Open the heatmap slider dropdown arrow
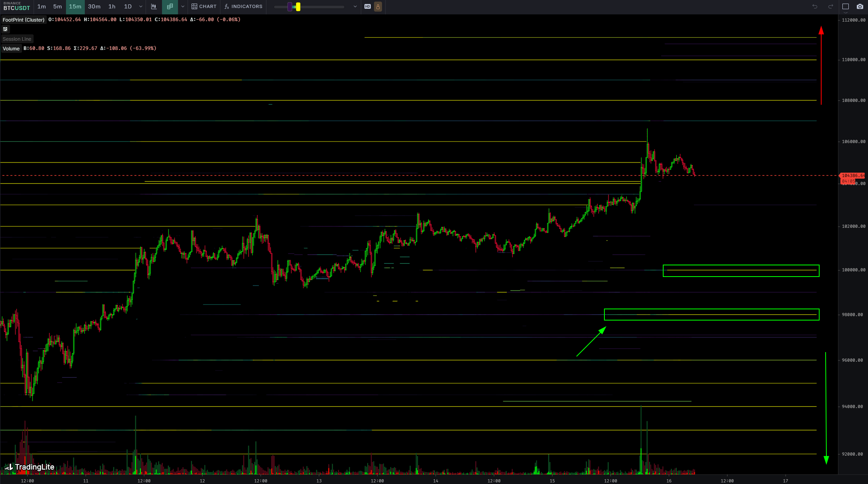The height and width of the screenshot is (484, 868). pos(355,6)
